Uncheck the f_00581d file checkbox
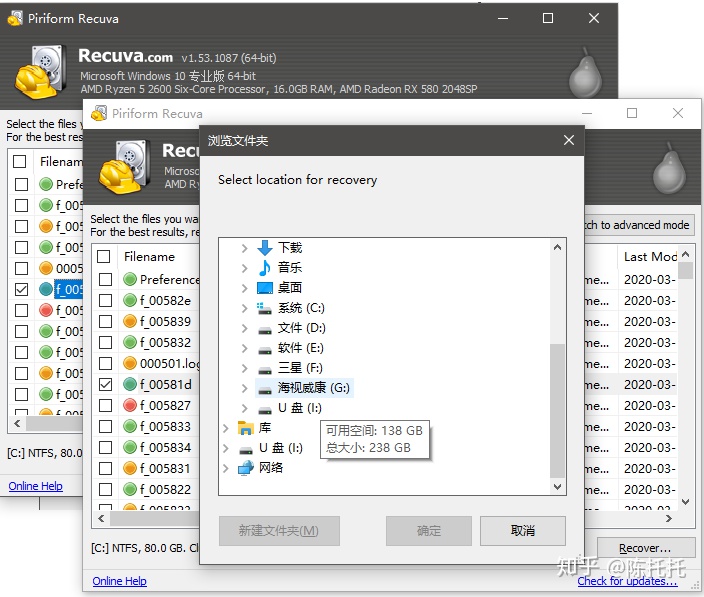The width and height of the screenshot is (704, 597). pos(105,385)
